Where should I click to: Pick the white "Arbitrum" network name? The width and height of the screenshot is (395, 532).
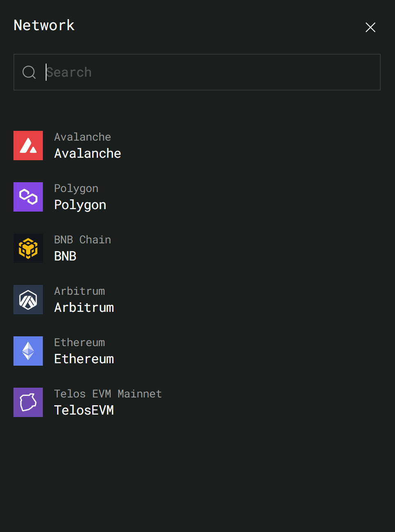coord(84,307)
